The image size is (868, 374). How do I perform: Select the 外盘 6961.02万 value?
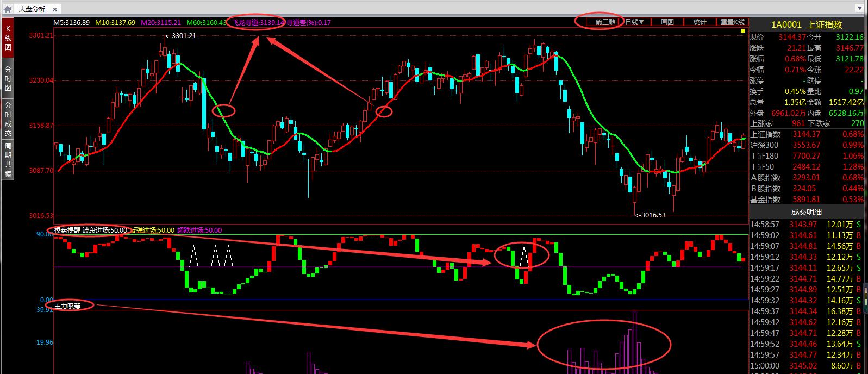click(788, 113)
